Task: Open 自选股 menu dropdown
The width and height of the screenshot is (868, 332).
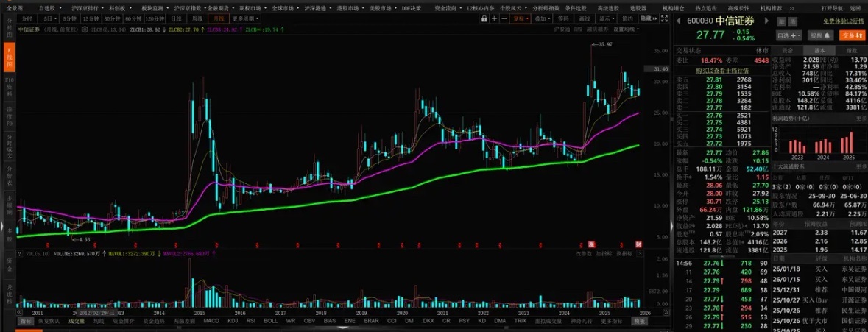Action: point(49,9)
